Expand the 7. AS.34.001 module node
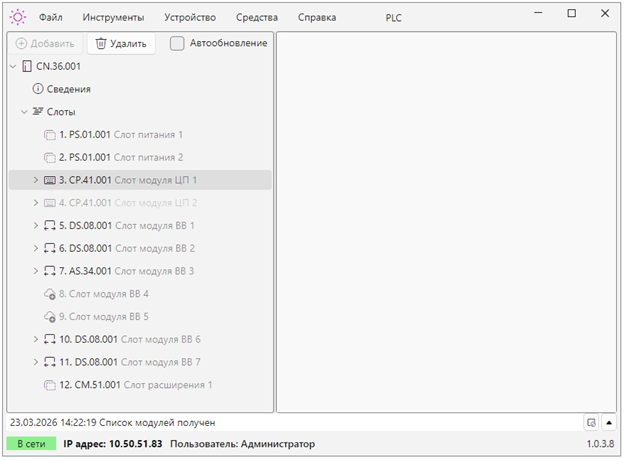 (36, 271)
